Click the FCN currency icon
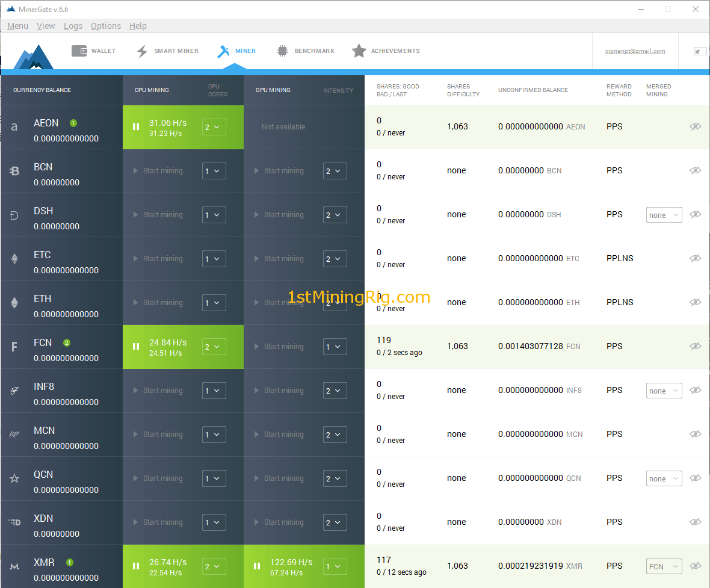 pyautogui.click(x=14, y=347)
